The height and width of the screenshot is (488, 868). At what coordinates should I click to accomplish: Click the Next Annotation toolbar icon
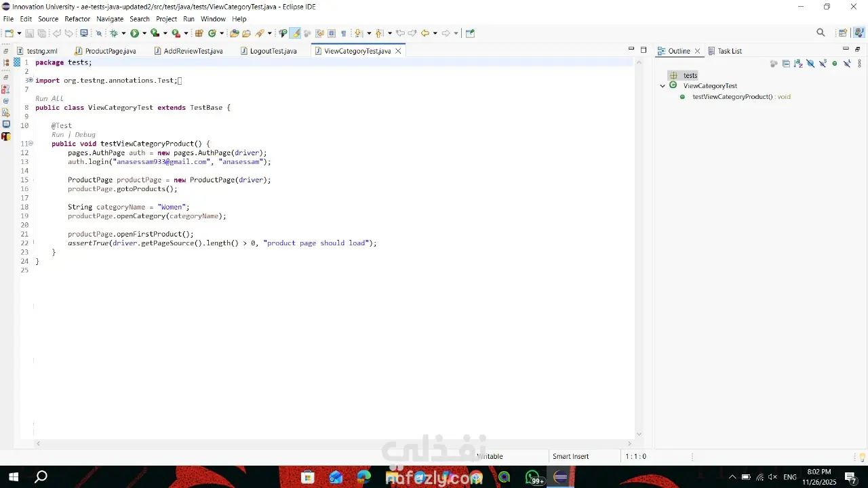tap(359, 33)
